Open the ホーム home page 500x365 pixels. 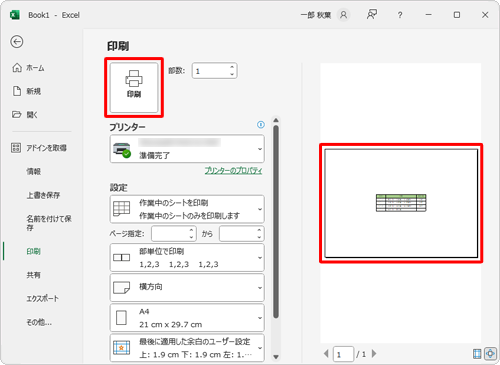28,68
